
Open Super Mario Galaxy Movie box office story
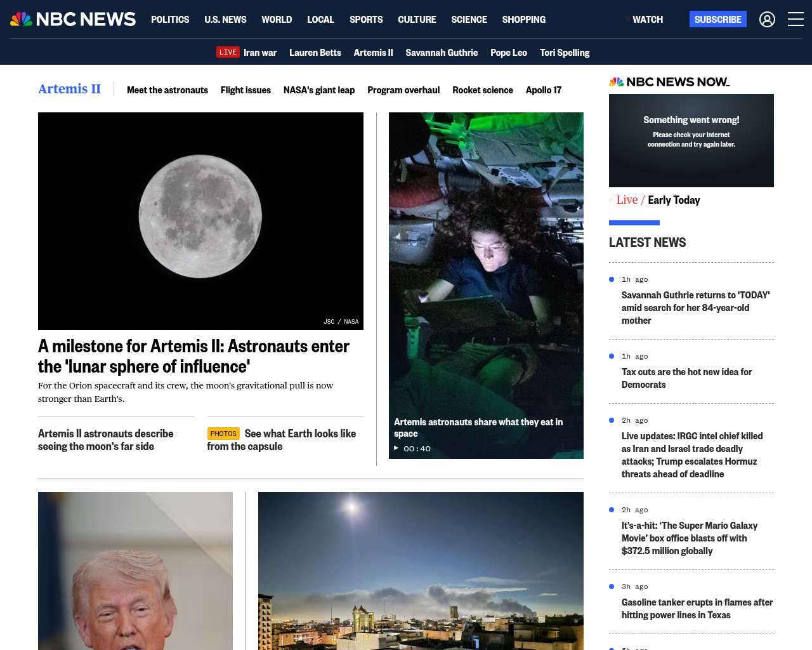(x=690, y=538)
